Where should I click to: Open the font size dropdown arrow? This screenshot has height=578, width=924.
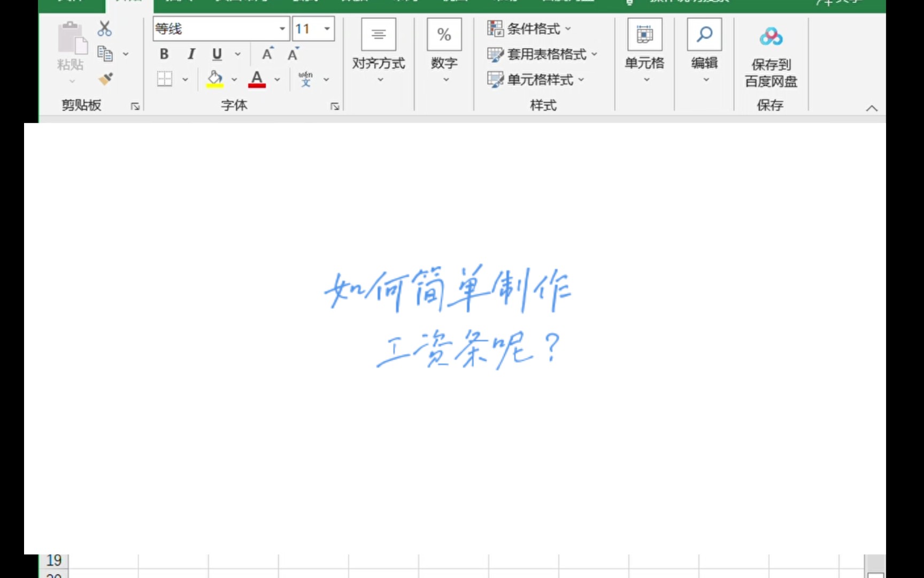click(327, 29)
